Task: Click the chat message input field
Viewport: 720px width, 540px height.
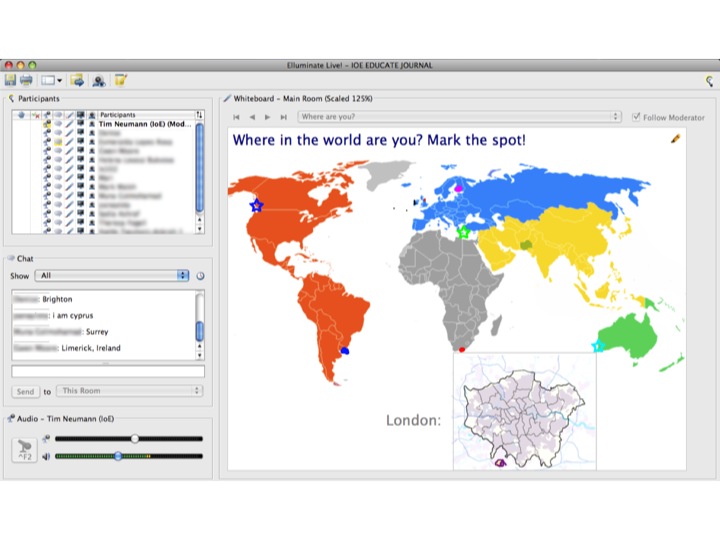Action: click(108, 371)
